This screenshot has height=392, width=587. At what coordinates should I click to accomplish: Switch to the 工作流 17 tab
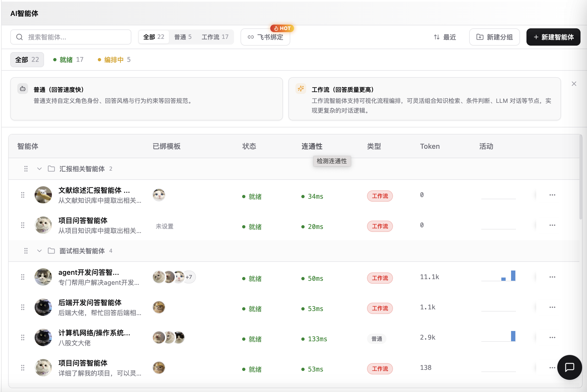coord(215,37)
